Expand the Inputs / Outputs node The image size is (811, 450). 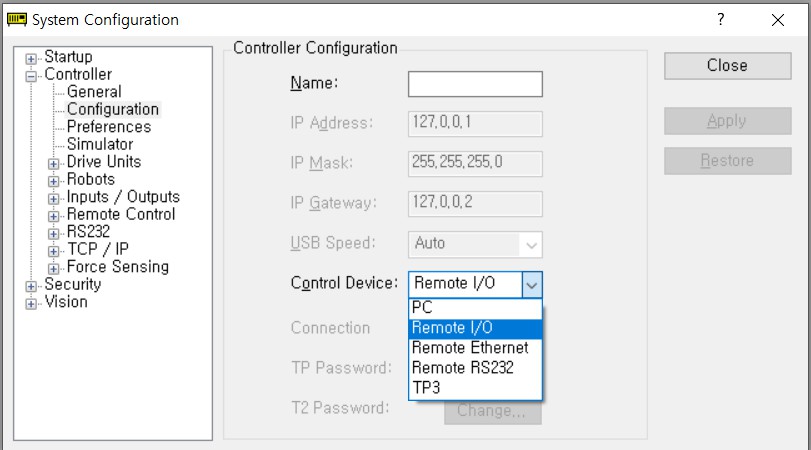(x=53, y=199)
